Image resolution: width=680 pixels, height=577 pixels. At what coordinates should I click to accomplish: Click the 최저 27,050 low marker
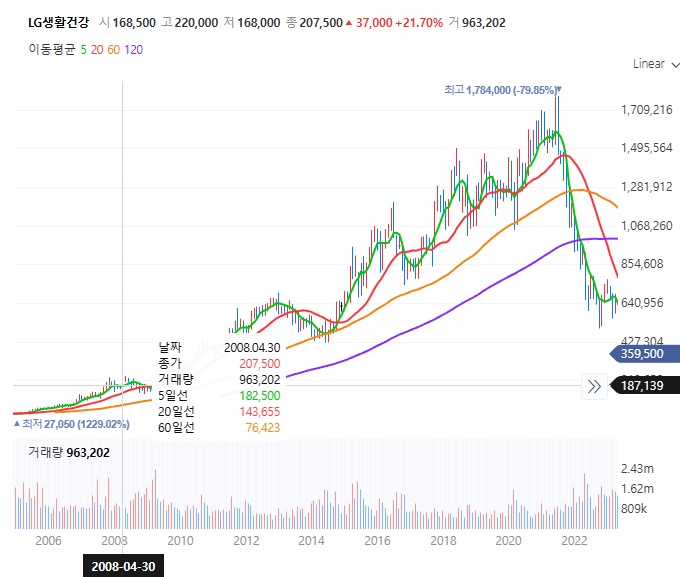click(72, 424)
